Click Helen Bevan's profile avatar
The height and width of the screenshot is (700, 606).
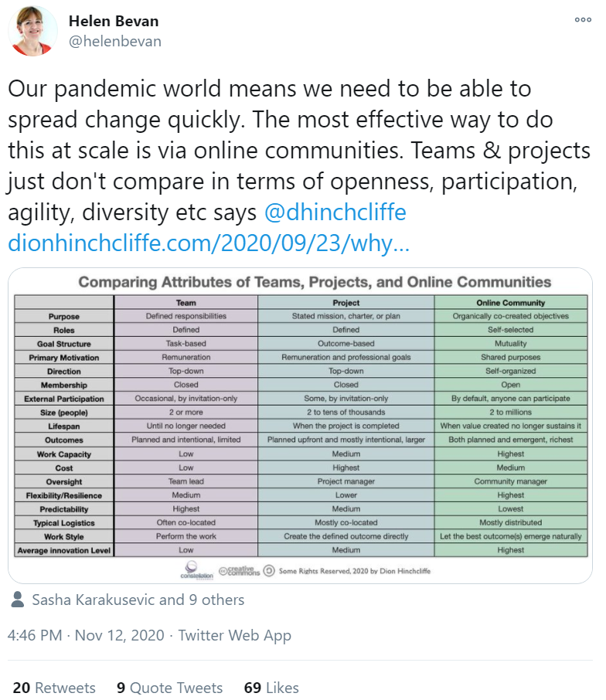tap(32, 31)
